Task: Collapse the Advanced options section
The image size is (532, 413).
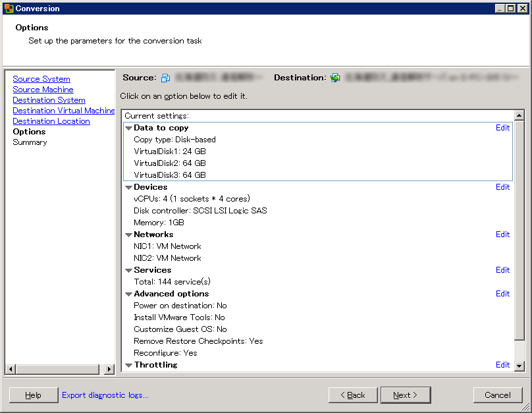Action: (129, 294)
